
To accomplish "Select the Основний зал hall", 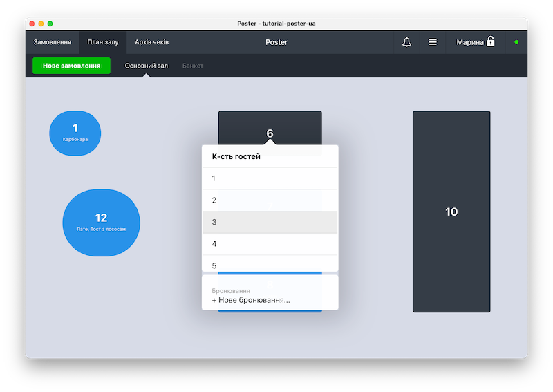I will tap(147, 66).
